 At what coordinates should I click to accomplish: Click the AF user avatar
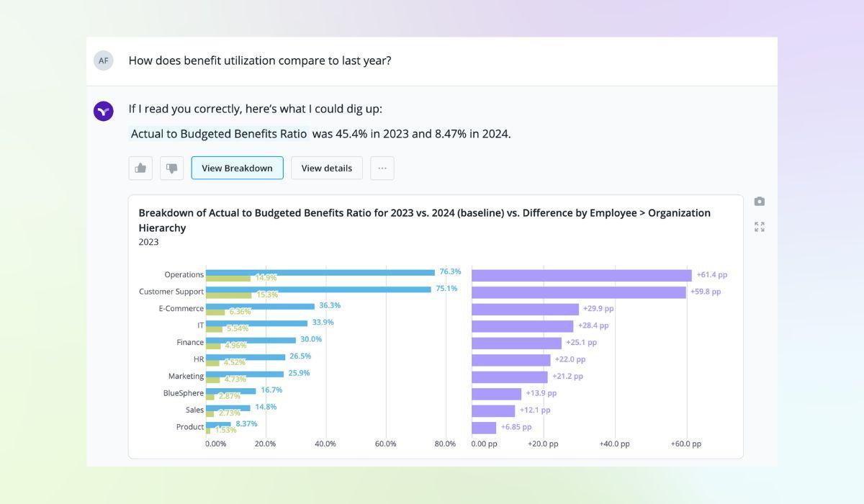coord(104,60)
